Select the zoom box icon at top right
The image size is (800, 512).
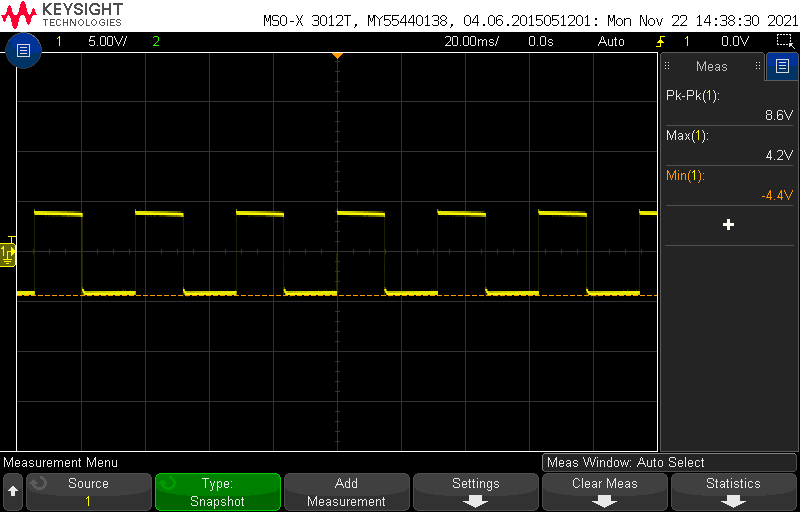(784, 42)
